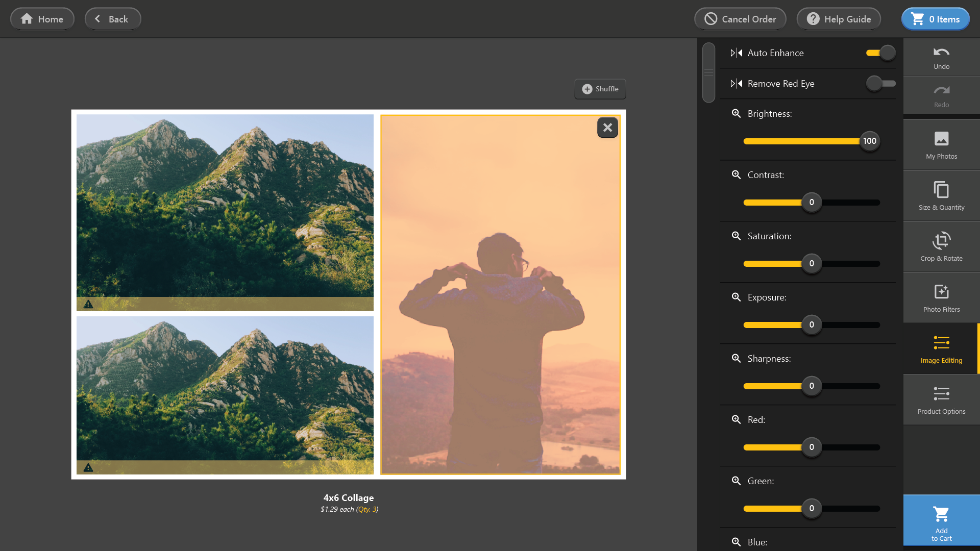This screenshot has height=551, width=980.
Task: Click the magnifier icon next to Exposure
Action: coord(736,297)
